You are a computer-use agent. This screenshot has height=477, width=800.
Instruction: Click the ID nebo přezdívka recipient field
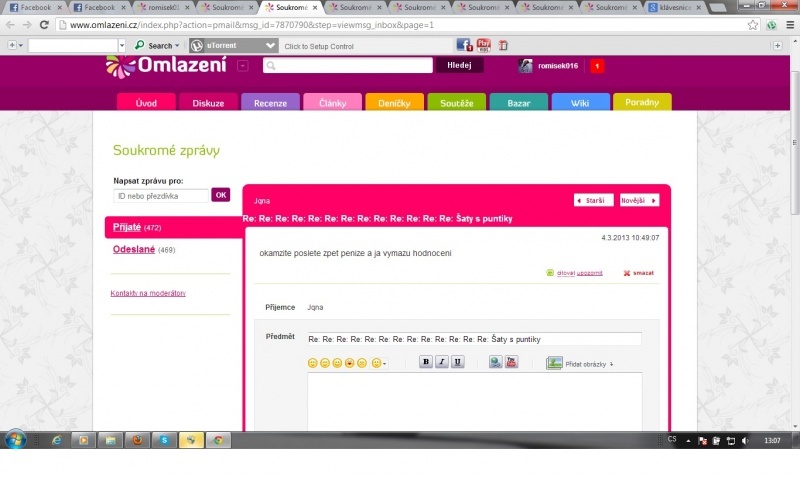(x=161, y=195)
